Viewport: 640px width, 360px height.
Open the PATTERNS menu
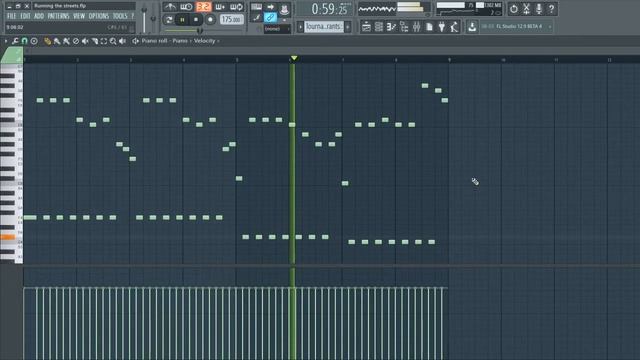point(58,16)
